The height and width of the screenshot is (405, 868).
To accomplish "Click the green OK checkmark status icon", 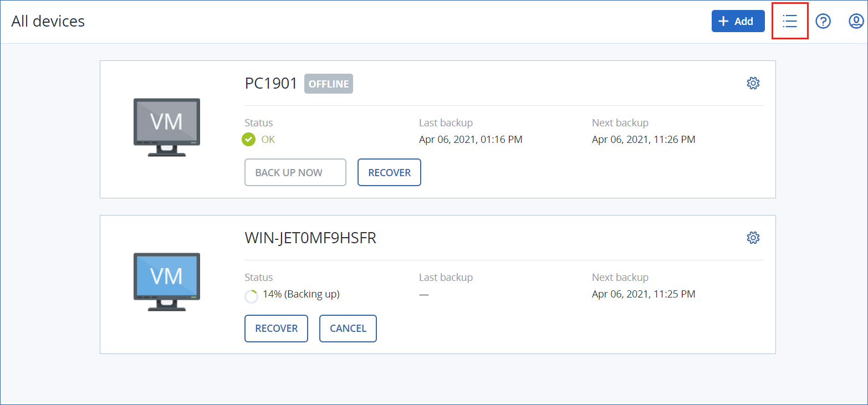I will tap(249, 140).
